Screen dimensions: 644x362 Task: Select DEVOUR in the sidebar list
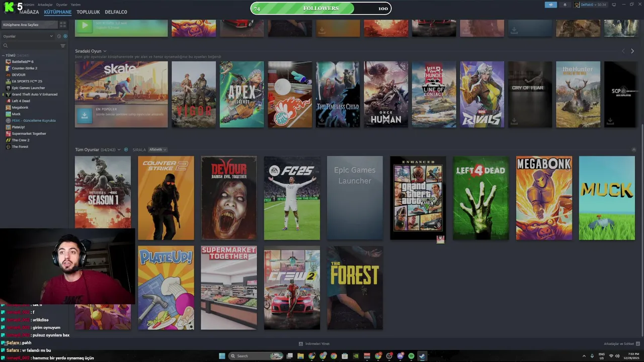pos(35,74)
